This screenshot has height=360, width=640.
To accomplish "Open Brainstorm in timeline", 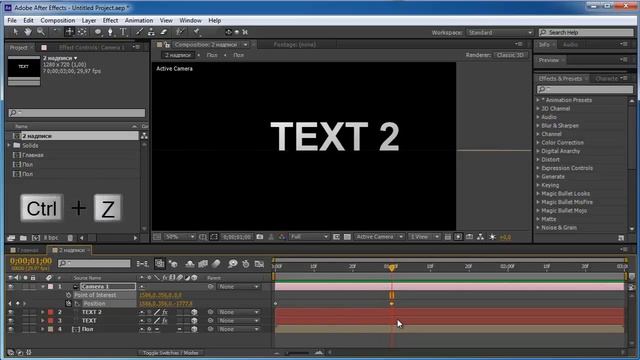I will 233,264.
